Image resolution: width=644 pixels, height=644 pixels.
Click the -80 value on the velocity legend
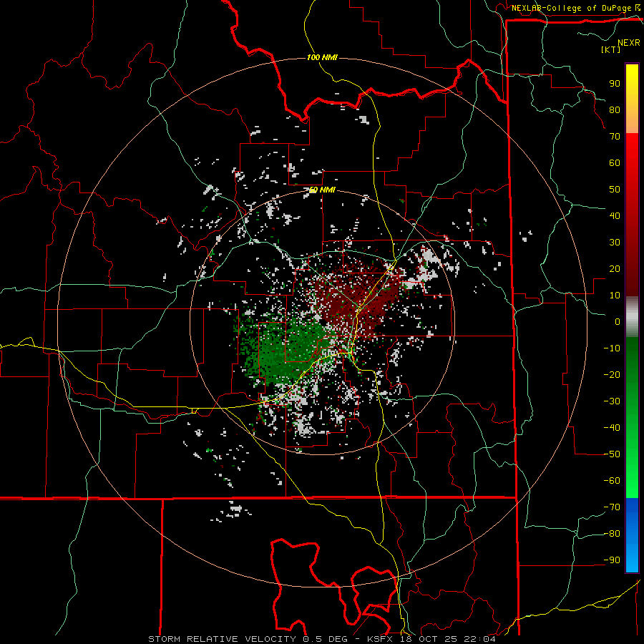(612, 534)
